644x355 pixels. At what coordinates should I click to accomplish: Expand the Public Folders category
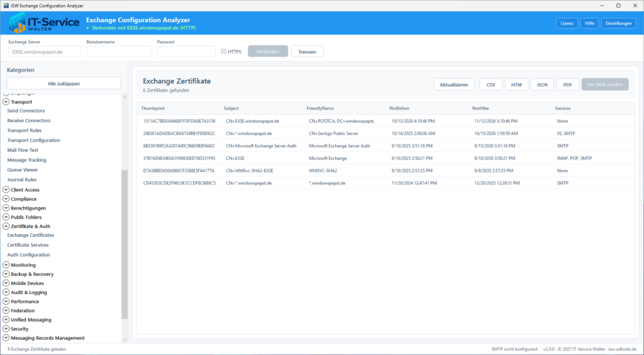coord(6,217)
